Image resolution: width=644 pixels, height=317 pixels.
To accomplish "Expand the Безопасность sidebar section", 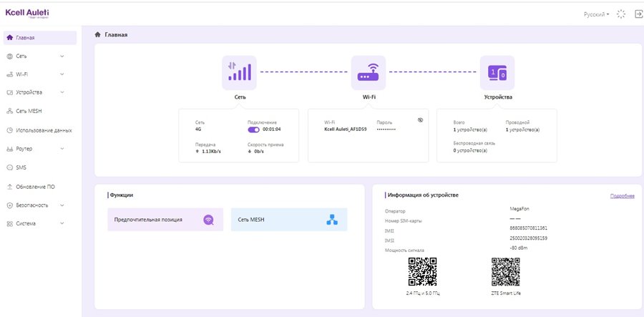I will tap(39, 205).
